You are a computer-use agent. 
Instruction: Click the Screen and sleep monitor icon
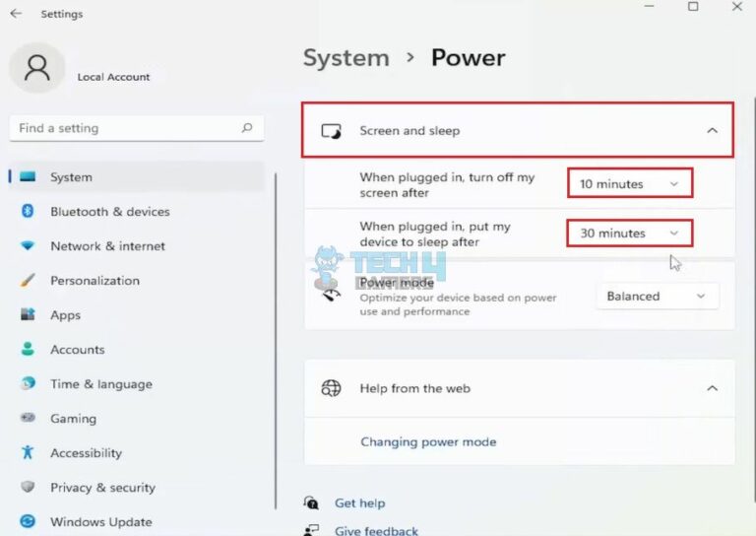click(x=331, y=131)
